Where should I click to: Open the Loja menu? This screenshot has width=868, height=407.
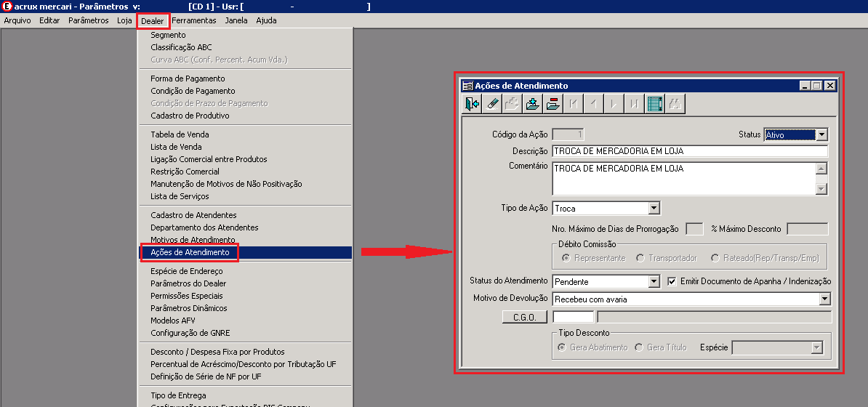(124, 20)
